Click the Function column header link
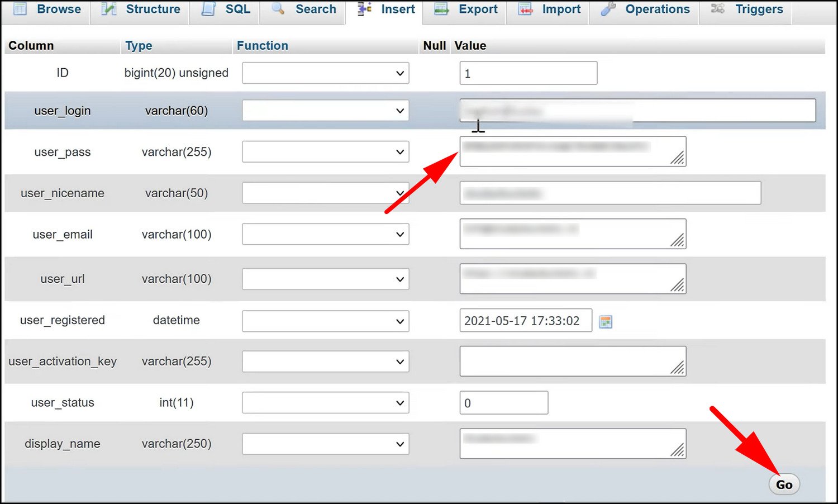838x504 pixels. 262,46
